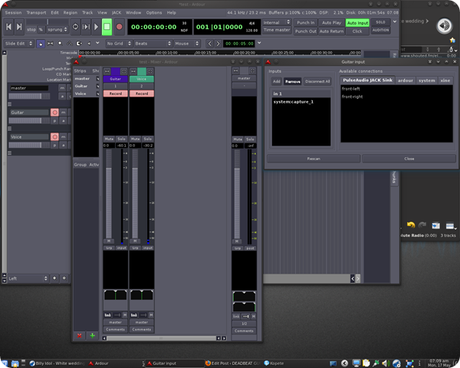Select the audition speaker tool
This screenshot has width=460, height=368.
click(x=89, y=43)
